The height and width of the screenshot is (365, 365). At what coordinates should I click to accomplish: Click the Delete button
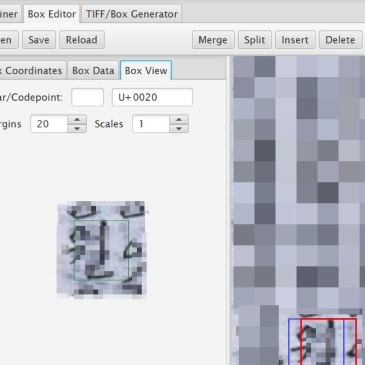point(340,40)
